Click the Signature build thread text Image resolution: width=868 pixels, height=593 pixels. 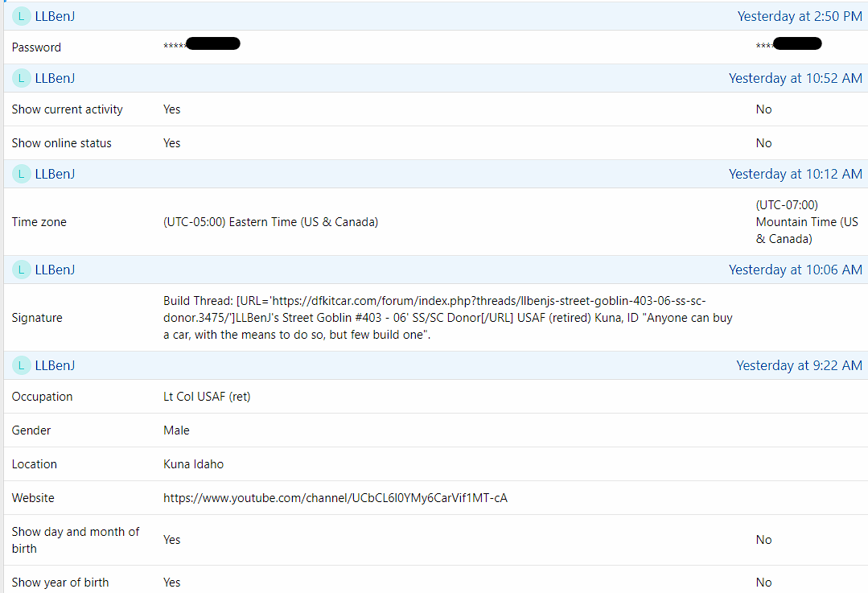tap(447, 318)
